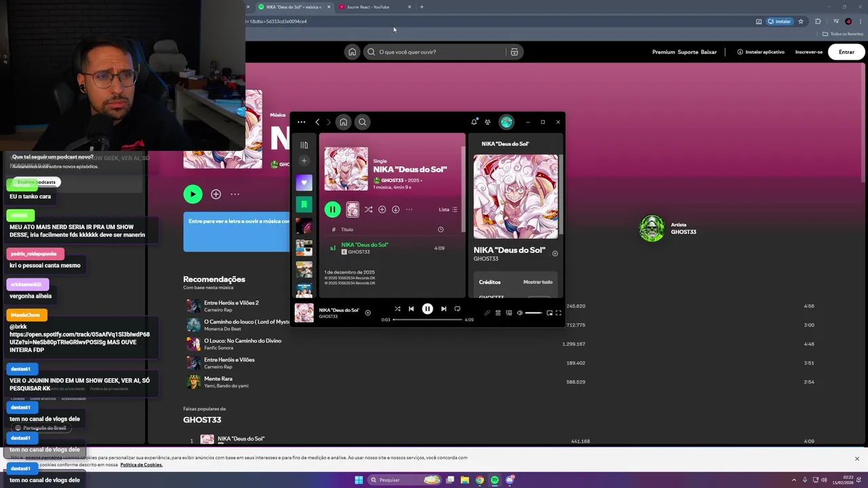Open the lyrics microphone icon

(487, 312)
